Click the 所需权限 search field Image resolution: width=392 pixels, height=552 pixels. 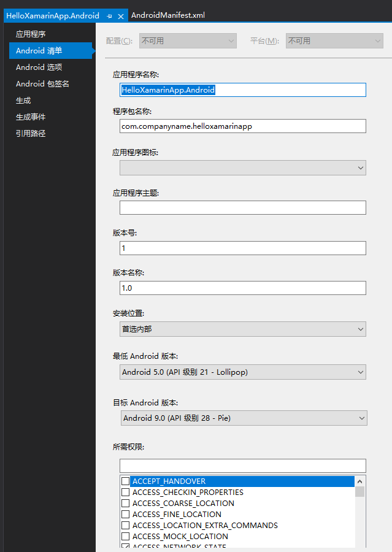click(243, 466)
